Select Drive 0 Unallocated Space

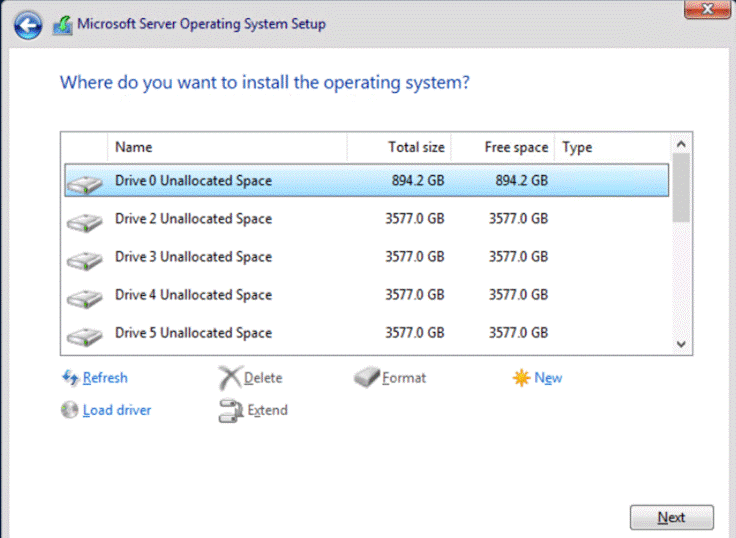(367, 180)
